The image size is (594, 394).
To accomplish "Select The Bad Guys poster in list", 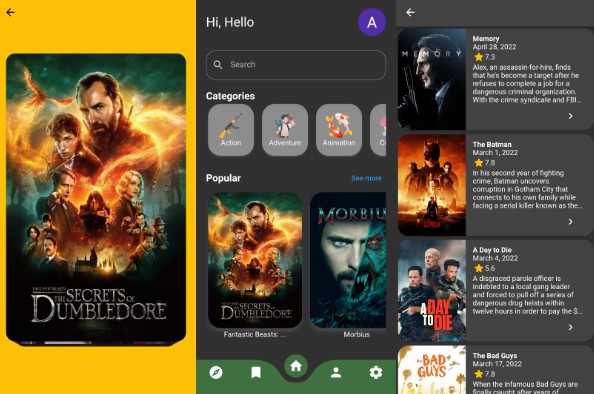I will pyautogui.click(x=432, y=369).
